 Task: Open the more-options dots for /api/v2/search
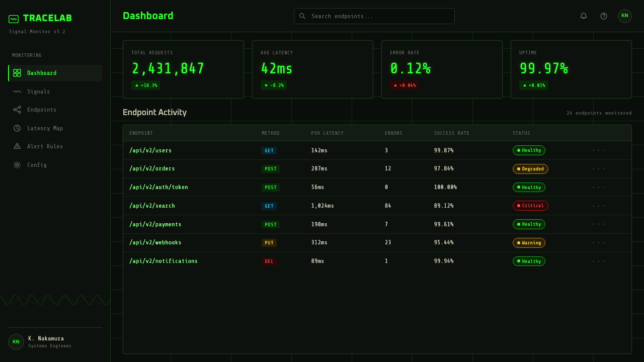[x=598, y=206]
